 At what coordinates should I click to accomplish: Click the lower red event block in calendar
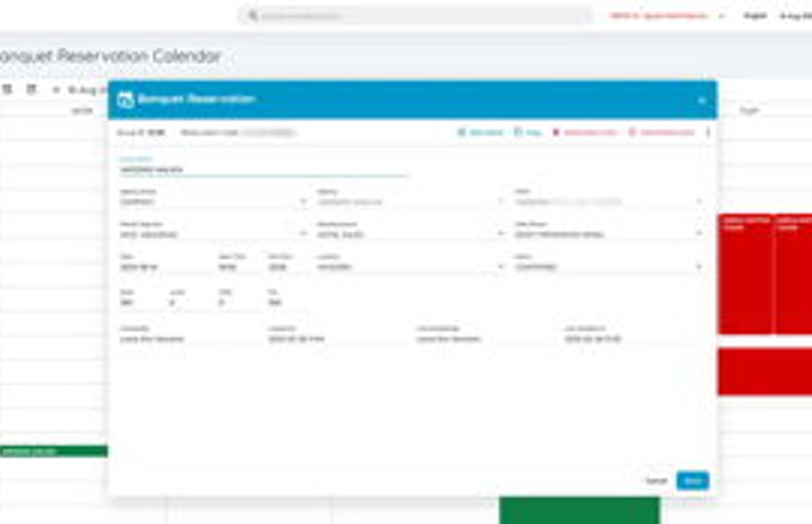coord(765,371)
